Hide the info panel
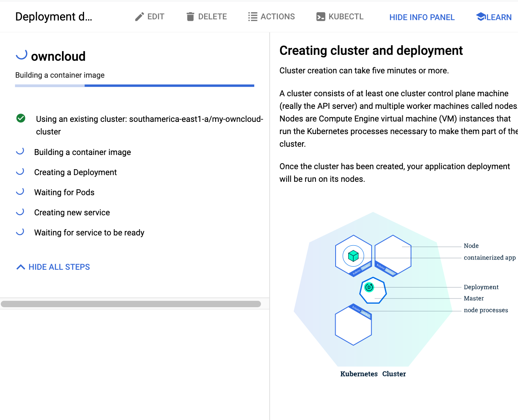The width and height of the screenshot is (518, 420). (x=422, y=17)
